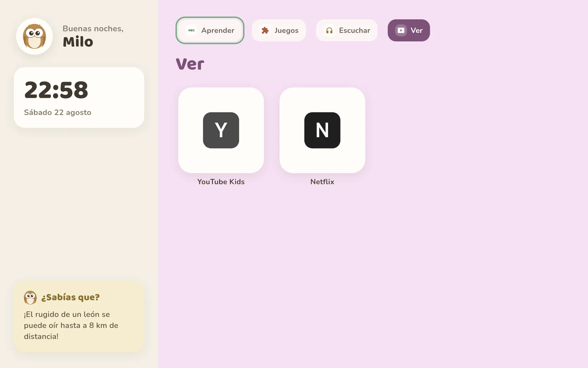Click the name Milo
This screenshot has height=368, width=588.
[x=78, y=42]
